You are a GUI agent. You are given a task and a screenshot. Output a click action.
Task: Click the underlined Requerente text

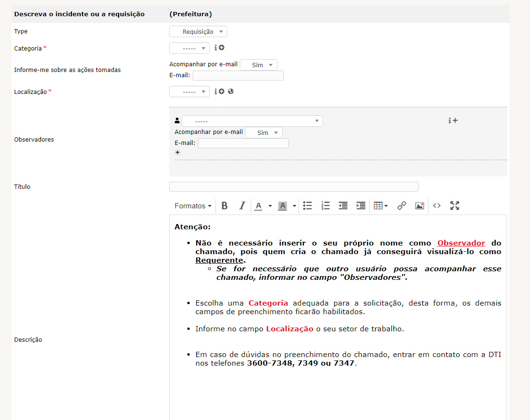pos(219,260)
